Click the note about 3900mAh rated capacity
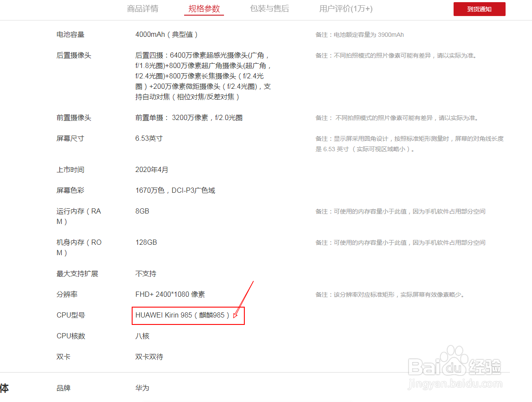 click(x=360, y=35)
